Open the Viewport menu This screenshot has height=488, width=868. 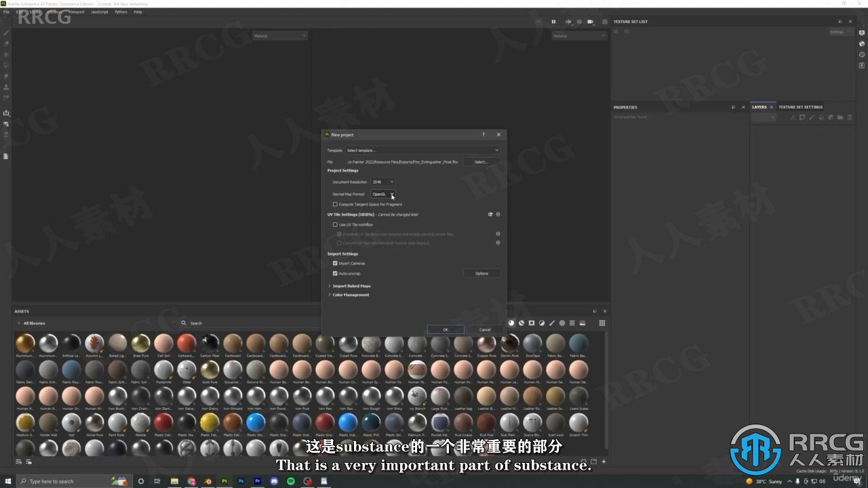(x=77, y=12)
